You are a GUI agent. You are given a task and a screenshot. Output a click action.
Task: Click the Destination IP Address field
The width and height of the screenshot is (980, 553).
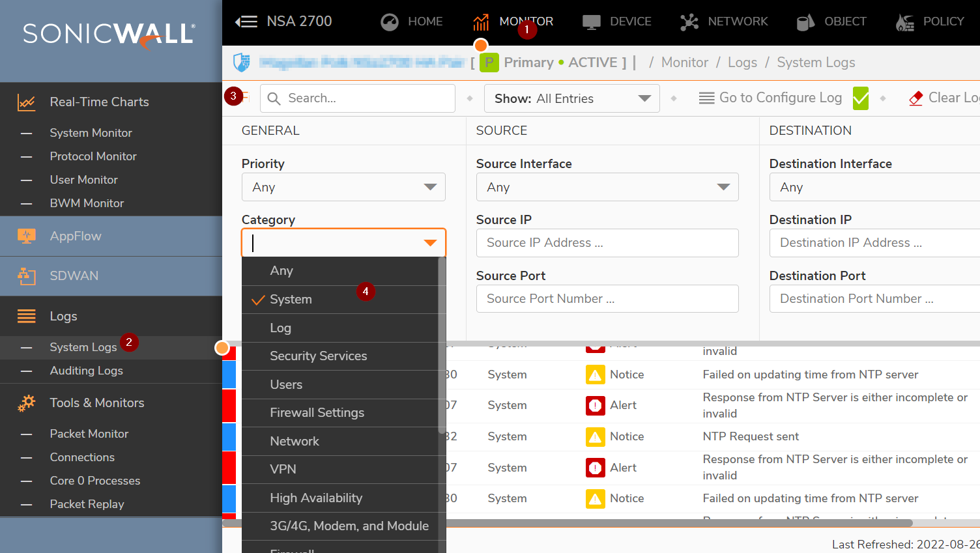[874, 243]
